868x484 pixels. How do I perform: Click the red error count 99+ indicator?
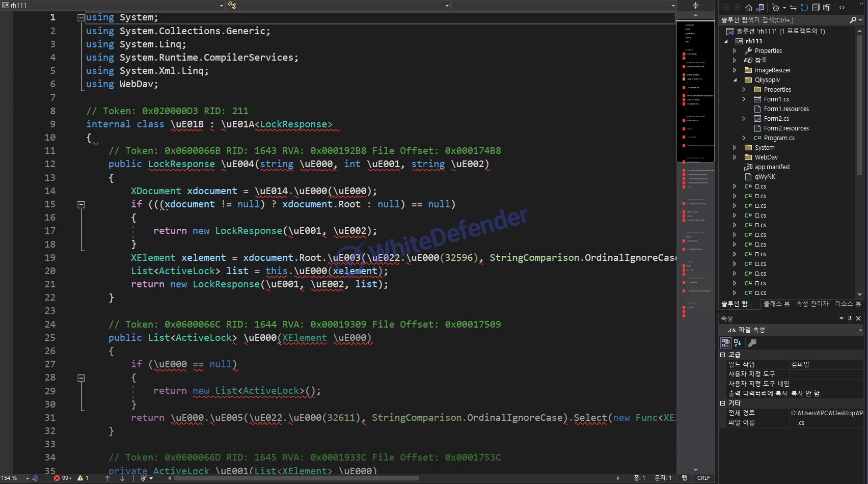(63, 478)
